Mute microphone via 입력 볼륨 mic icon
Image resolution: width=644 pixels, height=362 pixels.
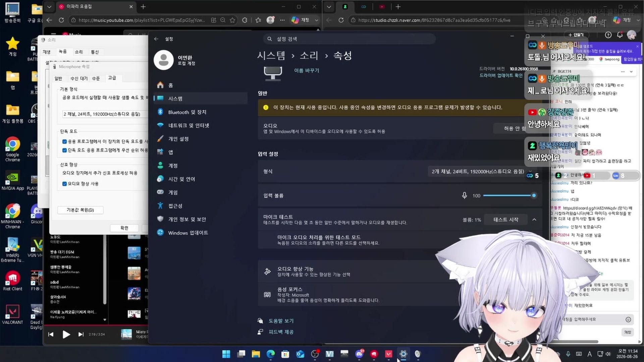[464, 195]
